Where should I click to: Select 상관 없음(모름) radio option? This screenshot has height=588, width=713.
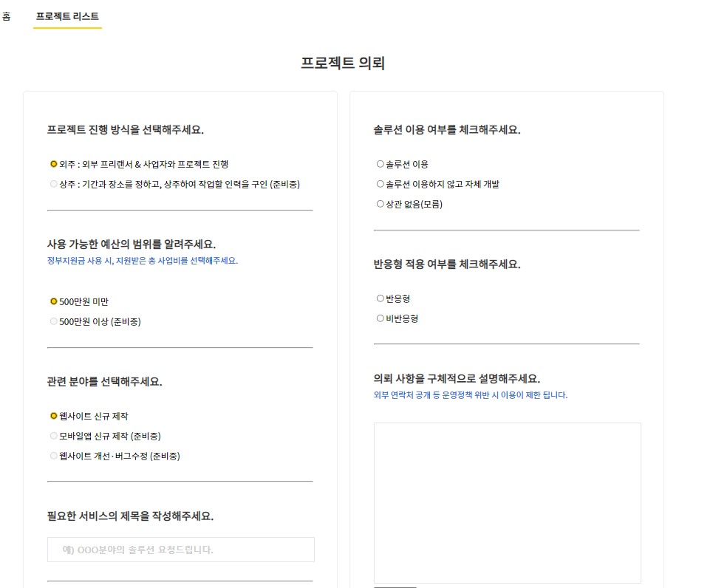coord(381,204)
